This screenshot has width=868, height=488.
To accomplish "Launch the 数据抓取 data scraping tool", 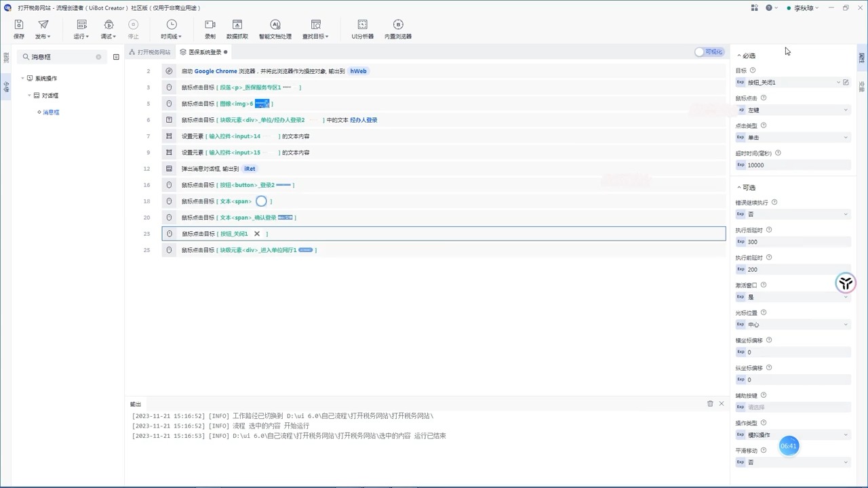I will tap(237, 24).
